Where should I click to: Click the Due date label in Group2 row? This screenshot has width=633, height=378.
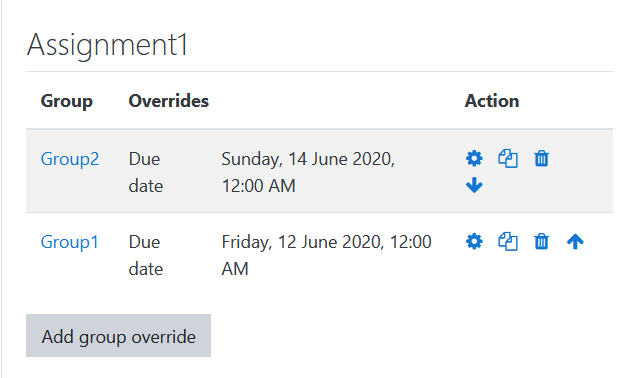click(x=146, y=172)
